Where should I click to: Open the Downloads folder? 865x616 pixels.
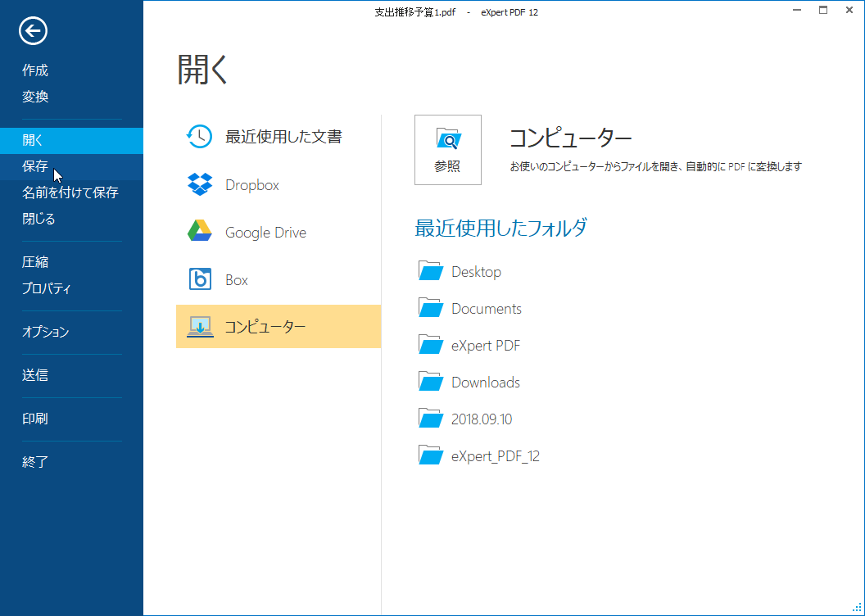485,382
